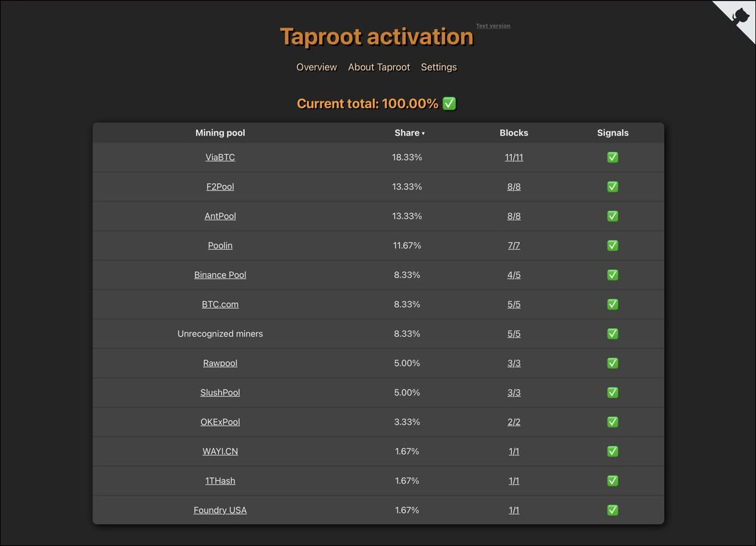
Task: View F2Pool 8/8 blocks link
Action: click(514, 187)
